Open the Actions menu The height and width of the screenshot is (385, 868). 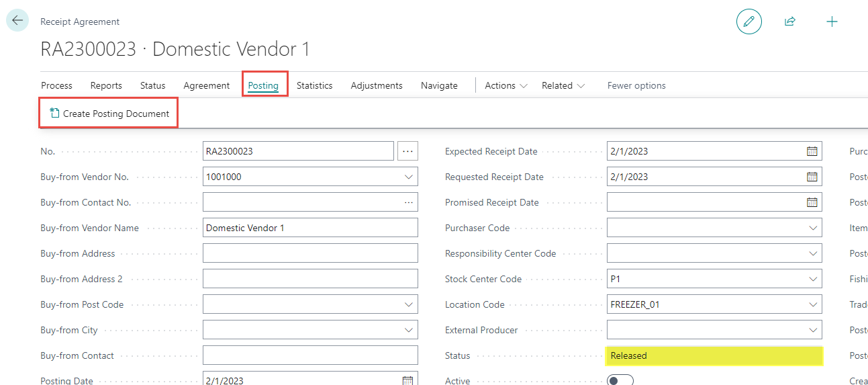(506, 85)
